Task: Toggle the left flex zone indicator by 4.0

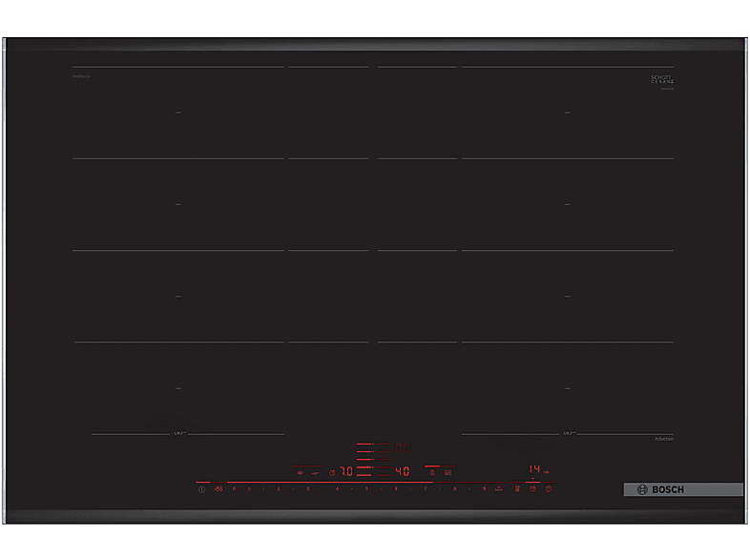Action: point(432,471)
